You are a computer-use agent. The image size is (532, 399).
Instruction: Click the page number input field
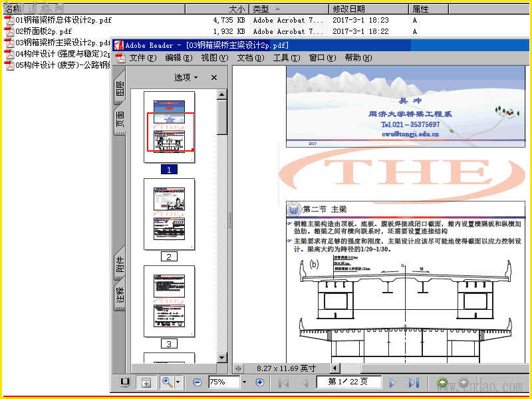348,382
